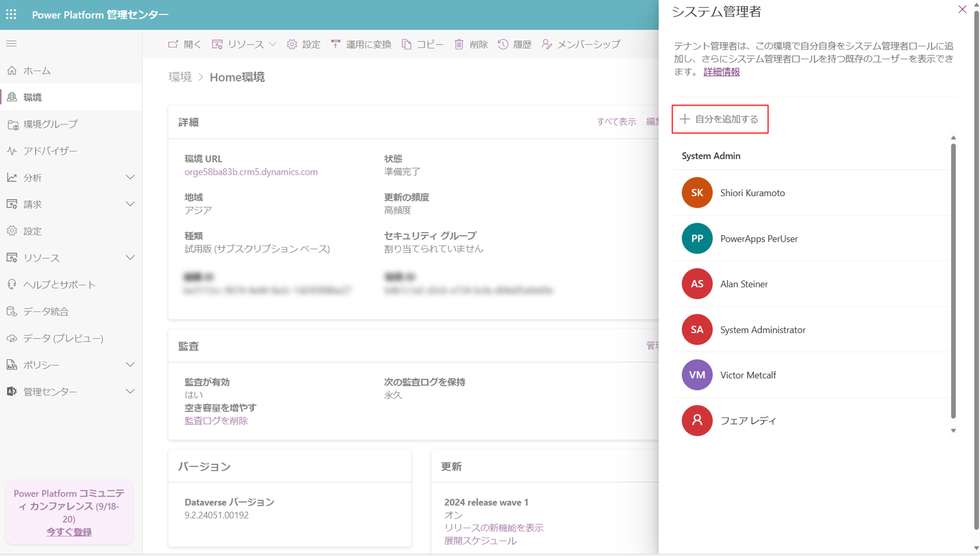Expand the リソース toolbar dropdown
Screen dimensions: 980x556
[244, 44]
